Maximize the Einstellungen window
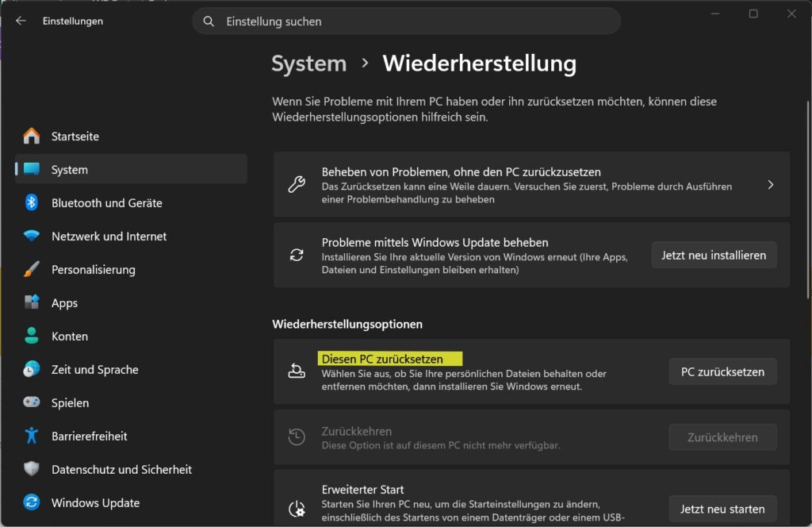The image size is (812, 527). click(x=753, y=13)
